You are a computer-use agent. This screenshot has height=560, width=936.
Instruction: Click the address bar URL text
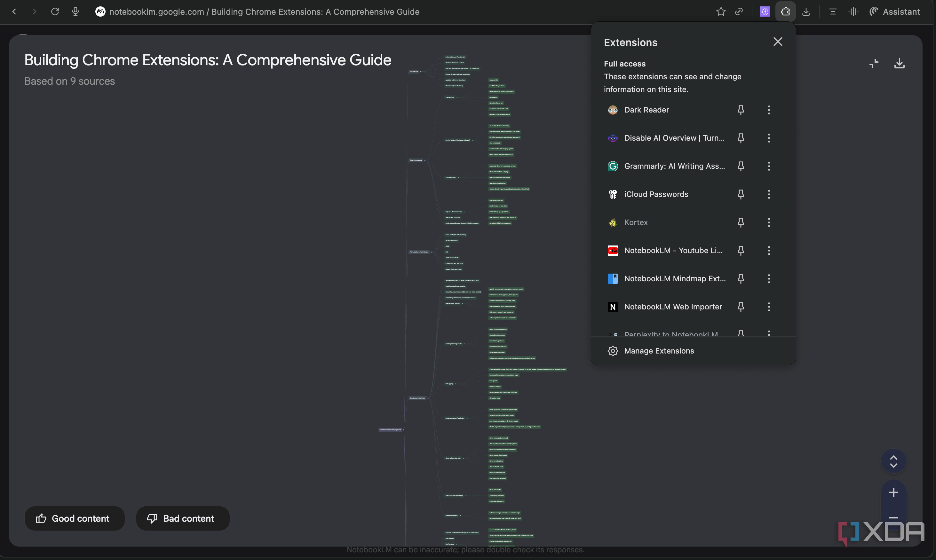(x=264, y=12)
